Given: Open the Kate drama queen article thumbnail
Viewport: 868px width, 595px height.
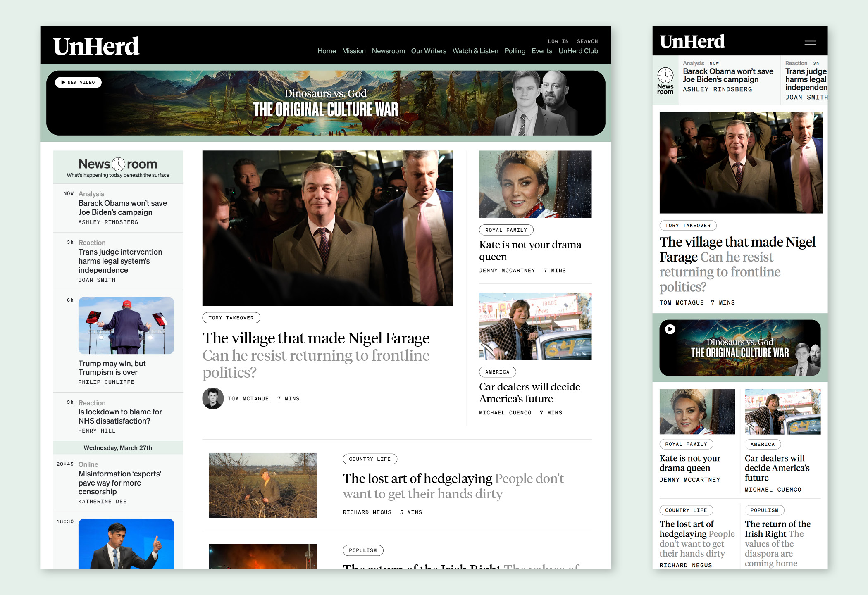Looking at the screenshot, I should point(535,184).
